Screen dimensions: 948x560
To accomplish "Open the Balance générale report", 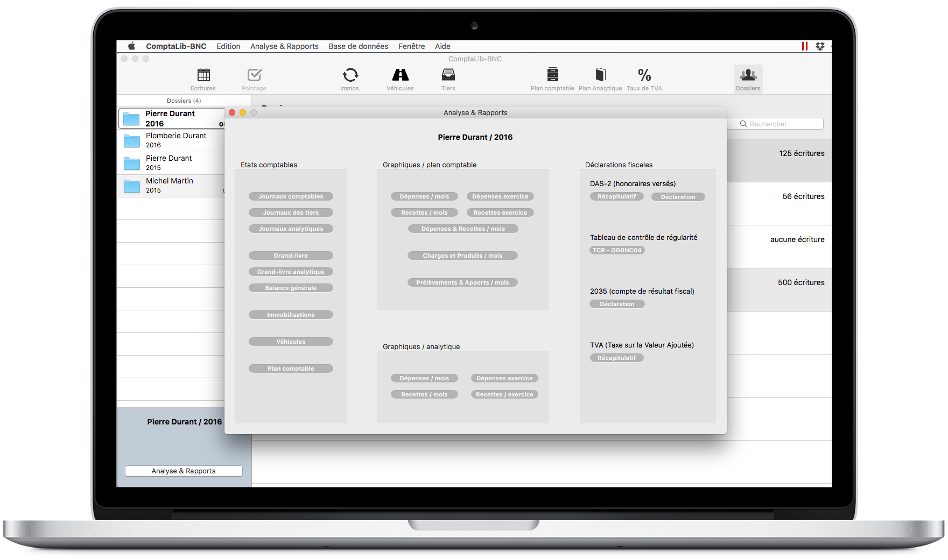I will click(x=291, y=288).
